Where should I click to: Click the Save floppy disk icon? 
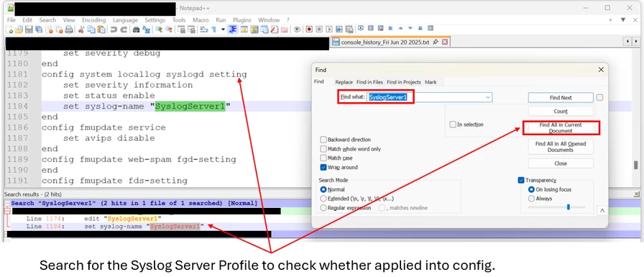pyautogui.click(x=29, y=29)
